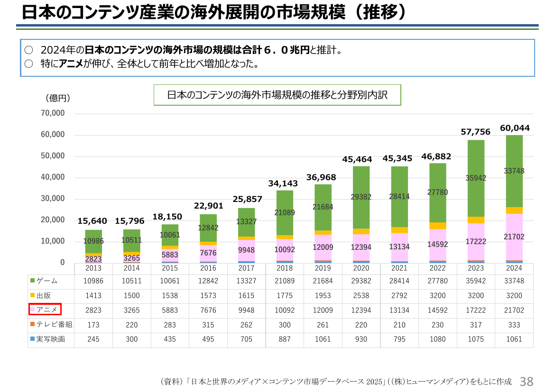This screenshot has width=555, height=392.
Task: Click the 36,968 total label
Action: [x=321, y=177]
